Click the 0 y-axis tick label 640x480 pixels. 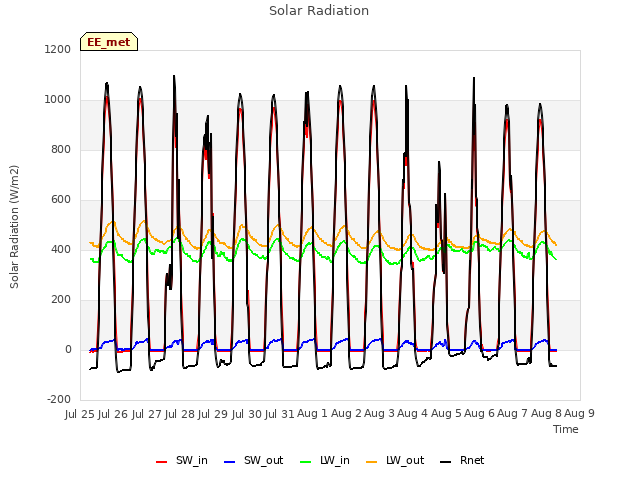[x=68, y=349]
